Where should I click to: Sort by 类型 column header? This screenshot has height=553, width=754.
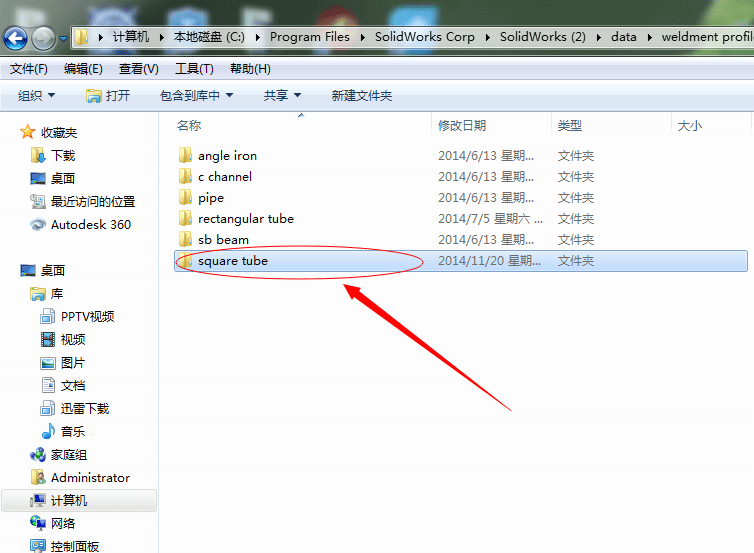point(569,126)
